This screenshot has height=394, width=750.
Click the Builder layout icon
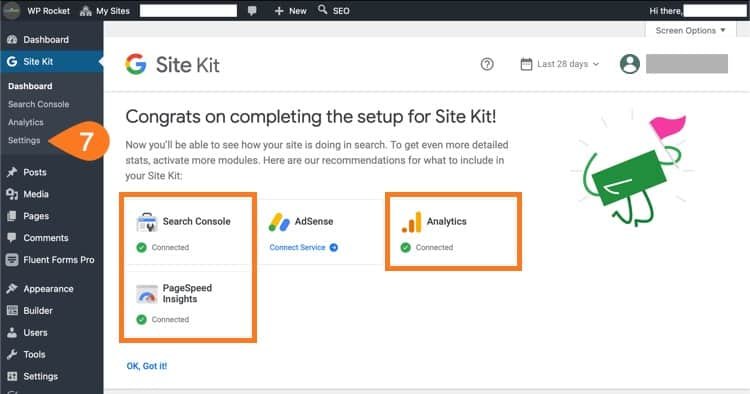pyautogui.click(x=12, y=311)
